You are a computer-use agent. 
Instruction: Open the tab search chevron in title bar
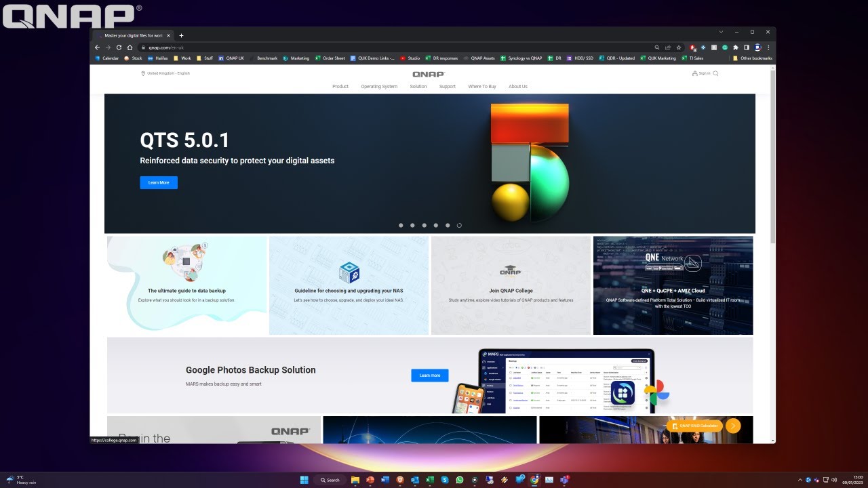coord(721,32)
